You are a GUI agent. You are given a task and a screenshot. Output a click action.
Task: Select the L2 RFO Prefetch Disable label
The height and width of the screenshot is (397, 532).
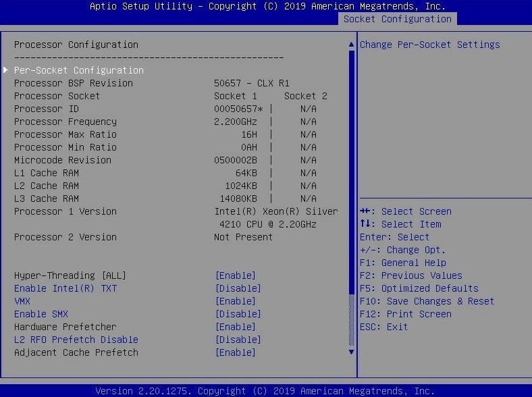(x=76, y=340)
